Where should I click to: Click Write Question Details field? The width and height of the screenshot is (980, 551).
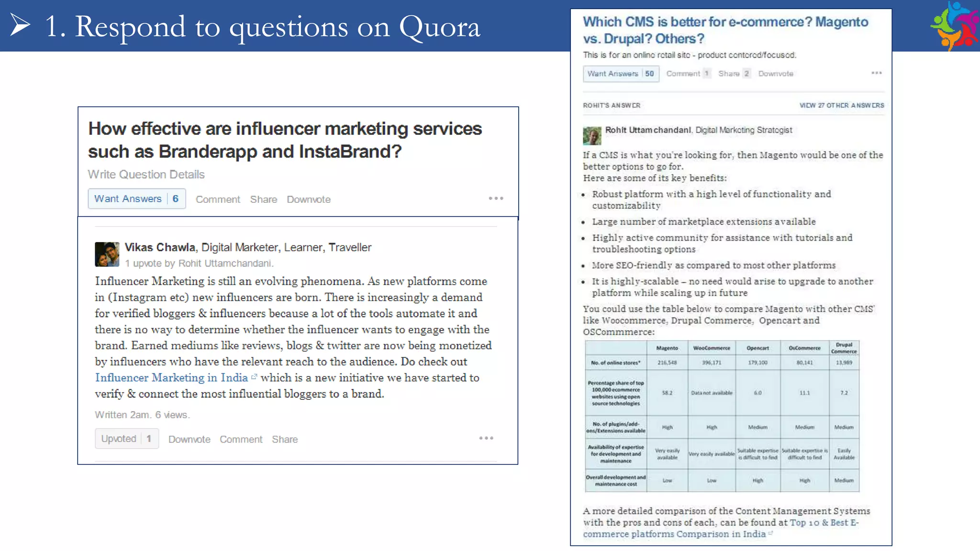pyautogui.click(x=146, y=175)
